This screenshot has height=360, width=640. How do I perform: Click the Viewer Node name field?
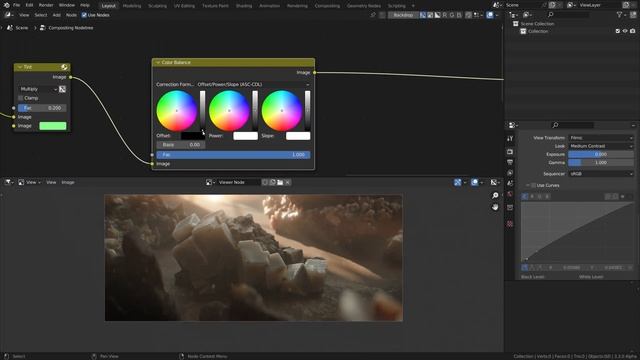[x=238, y=182]
